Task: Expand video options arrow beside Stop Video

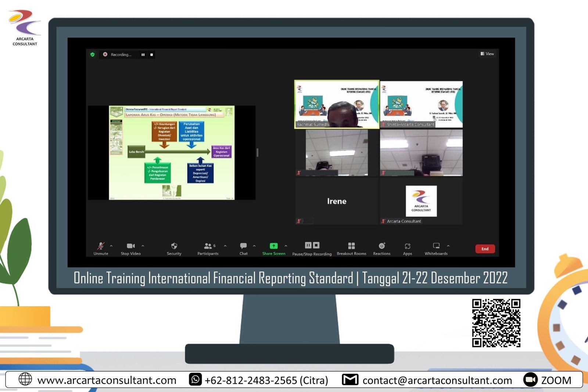Action: click(143, 246)
